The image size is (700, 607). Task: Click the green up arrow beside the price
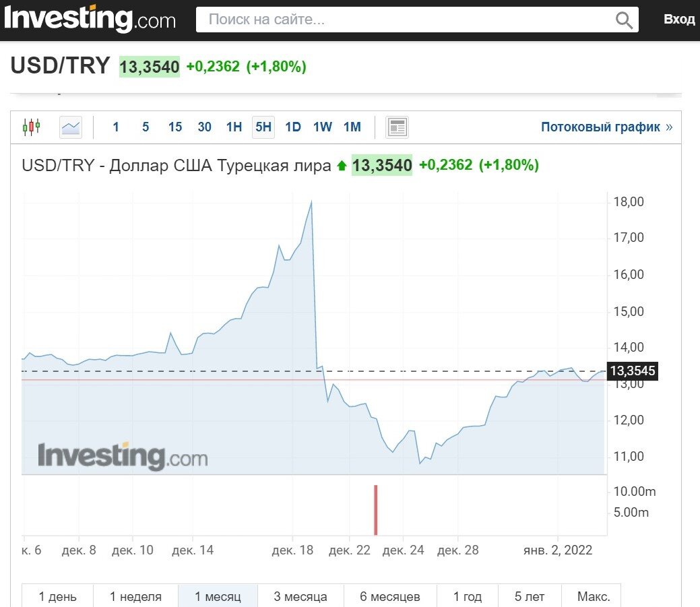pyautogui.click(x=342, y=166)
